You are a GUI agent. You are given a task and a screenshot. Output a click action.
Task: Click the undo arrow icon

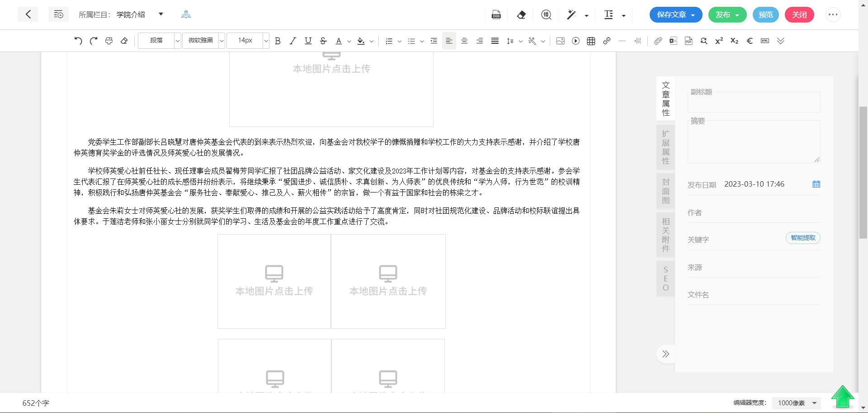tap(78, 41)
